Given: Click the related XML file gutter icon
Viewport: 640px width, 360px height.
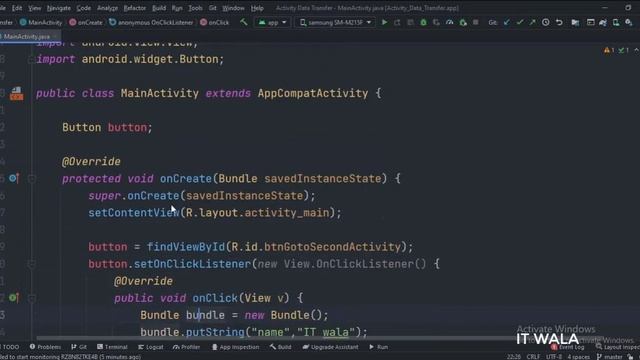Looking at the screenshot, I should tap(16, 93).
